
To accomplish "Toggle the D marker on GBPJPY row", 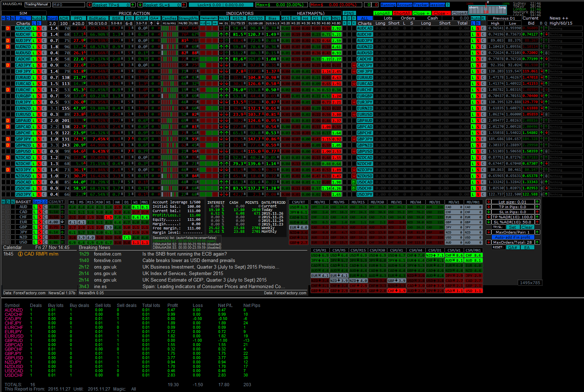I will point(8,139).
